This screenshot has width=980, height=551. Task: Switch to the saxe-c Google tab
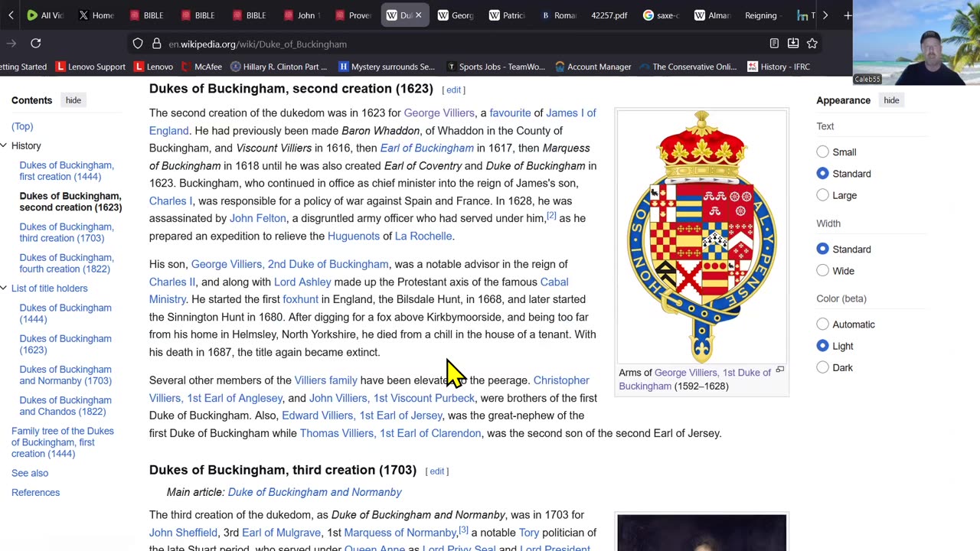[x=661, y=15]
